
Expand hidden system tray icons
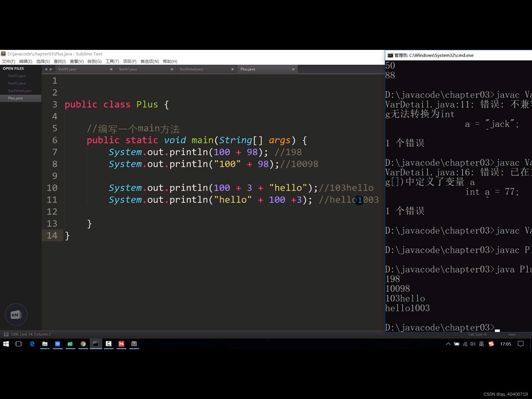[x=448, y=344]
